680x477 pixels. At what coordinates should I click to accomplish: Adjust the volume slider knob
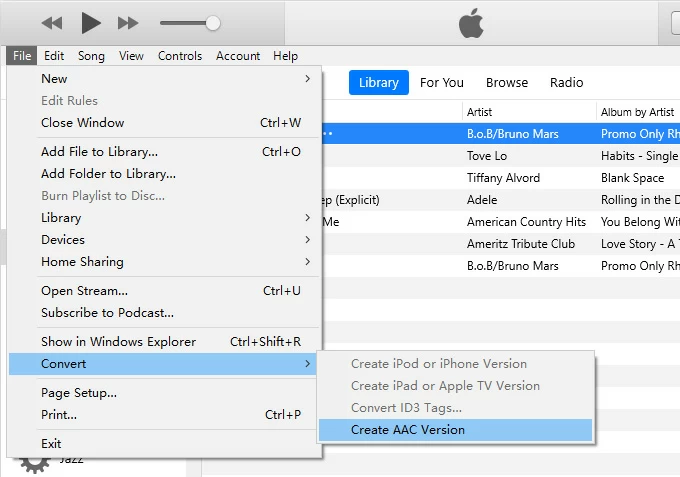(212, 22)
